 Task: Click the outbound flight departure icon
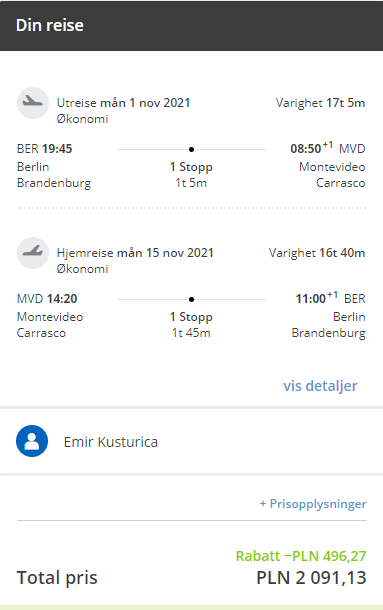pyautogui.click(x=33, y=103)
